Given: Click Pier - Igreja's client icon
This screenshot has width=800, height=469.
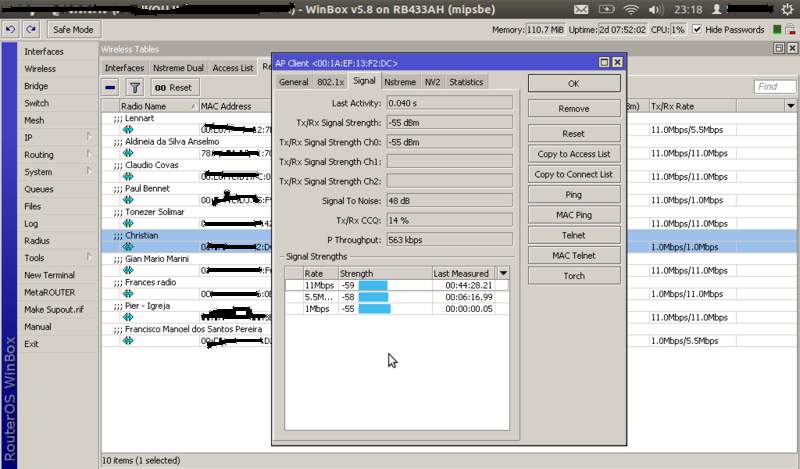Looking at the screenshot, I should point(128,317).
